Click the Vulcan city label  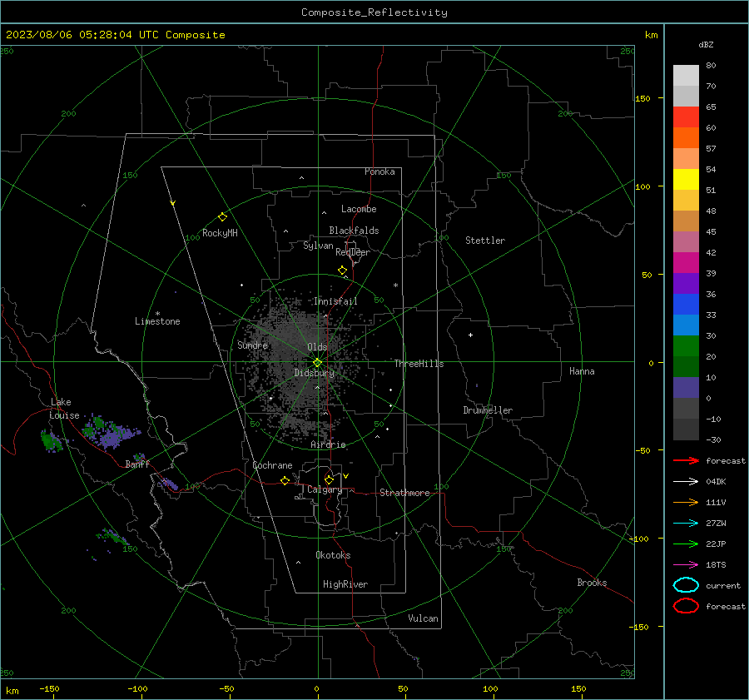coord(423,618)
